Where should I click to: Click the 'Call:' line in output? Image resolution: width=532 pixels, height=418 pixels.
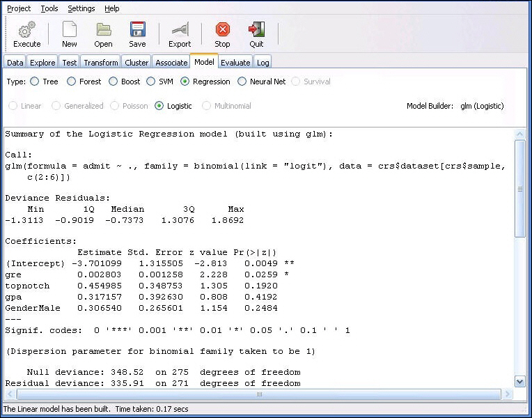(19, 155)
